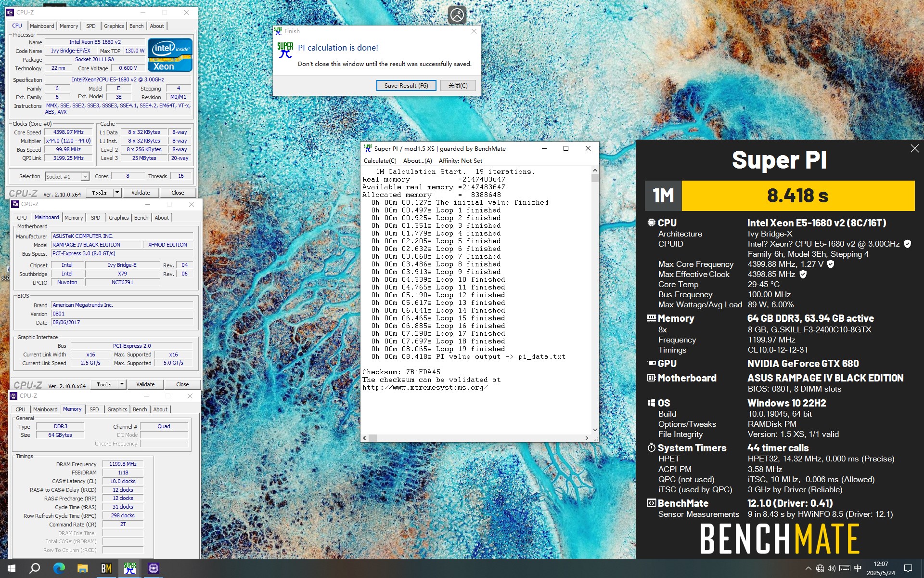Click Super PI window title bar icon
The width and height of the screenshot is (924, 578).
click(368, 148)
